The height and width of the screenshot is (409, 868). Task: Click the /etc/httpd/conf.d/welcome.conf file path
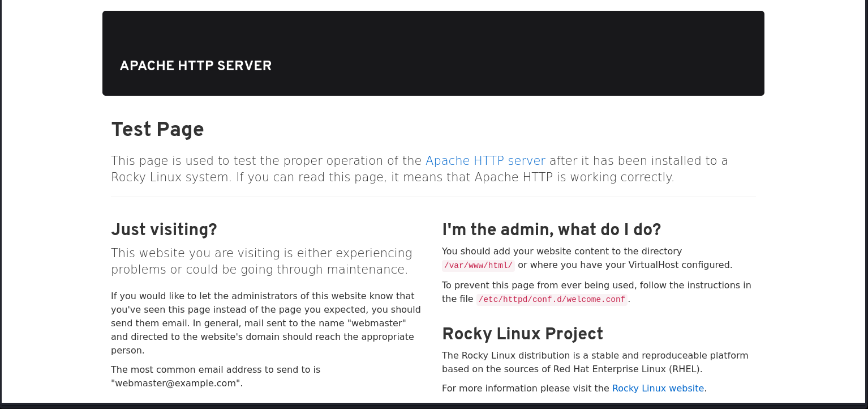[x=552, y=300]
